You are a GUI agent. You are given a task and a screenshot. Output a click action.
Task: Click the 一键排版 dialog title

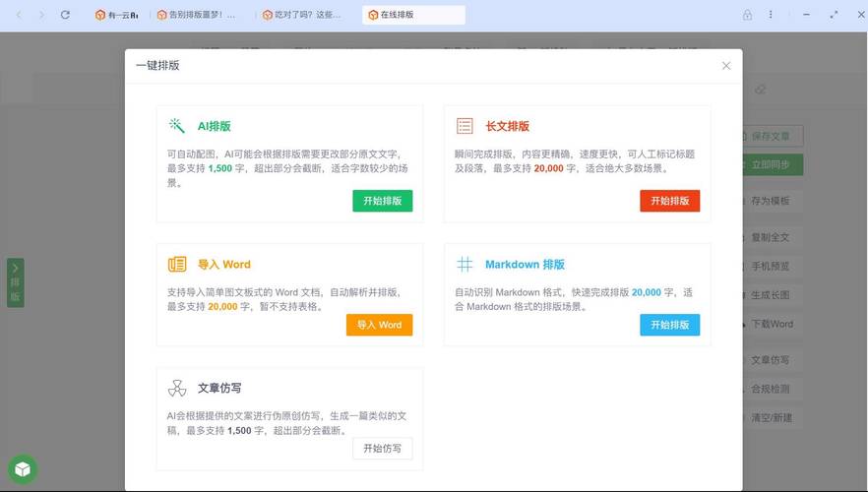click(x=157, y=65)
